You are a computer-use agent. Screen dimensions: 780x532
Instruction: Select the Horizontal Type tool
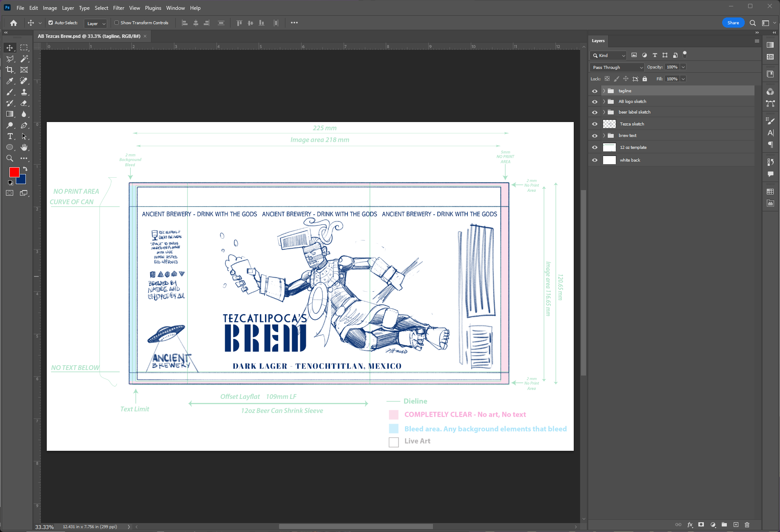coord(10,136)
